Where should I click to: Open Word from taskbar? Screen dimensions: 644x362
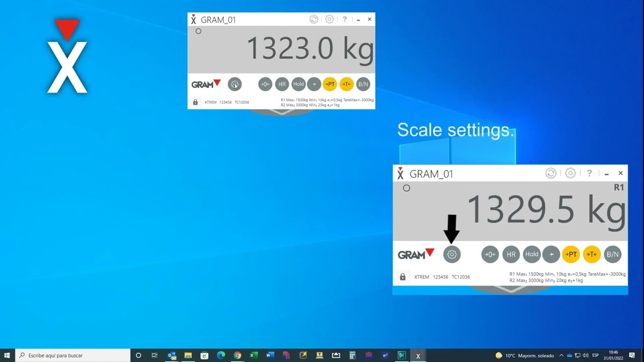point(270,355)
